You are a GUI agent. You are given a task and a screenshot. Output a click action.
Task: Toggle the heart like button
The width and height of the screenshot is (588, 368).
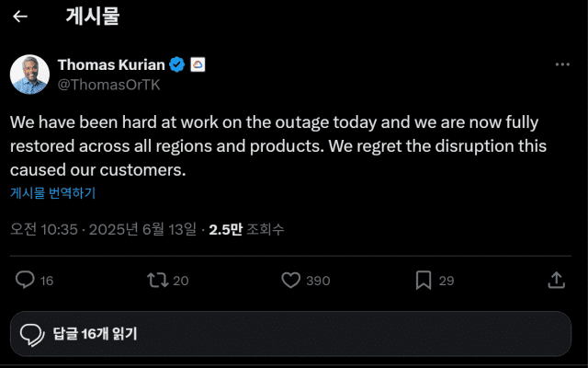click(x=290, y=280)
